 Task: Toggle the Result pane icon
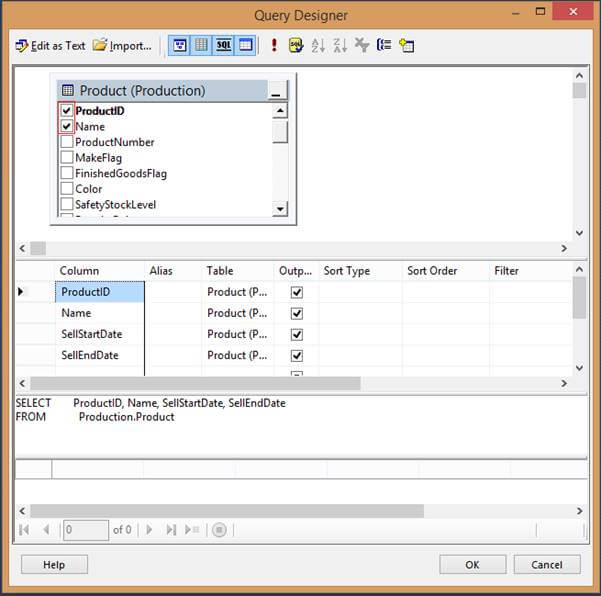[245, 46]
